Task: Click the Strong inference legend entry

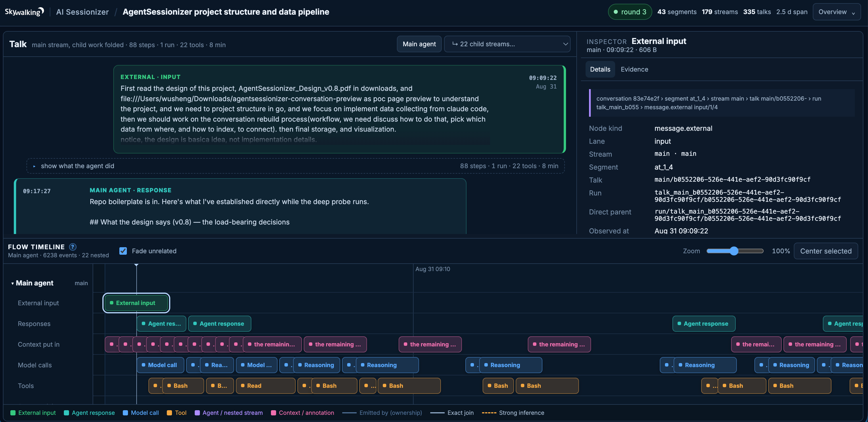Action: [513, 413]
